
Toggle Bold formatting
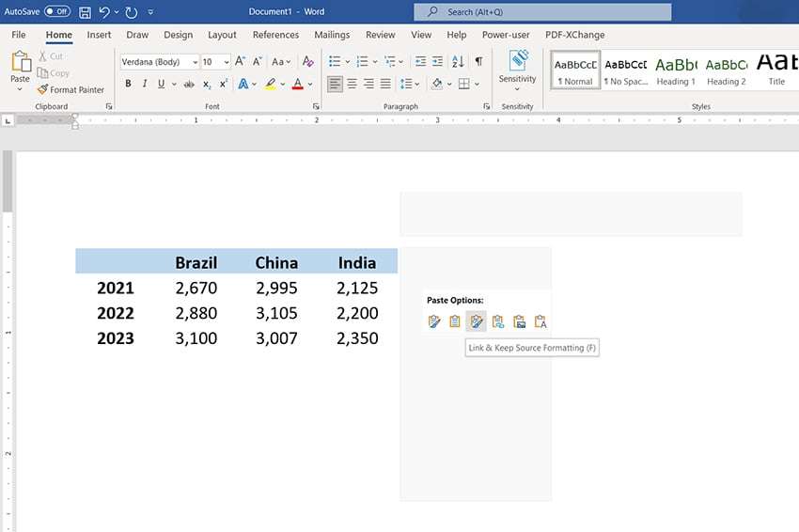coord(128,84)
